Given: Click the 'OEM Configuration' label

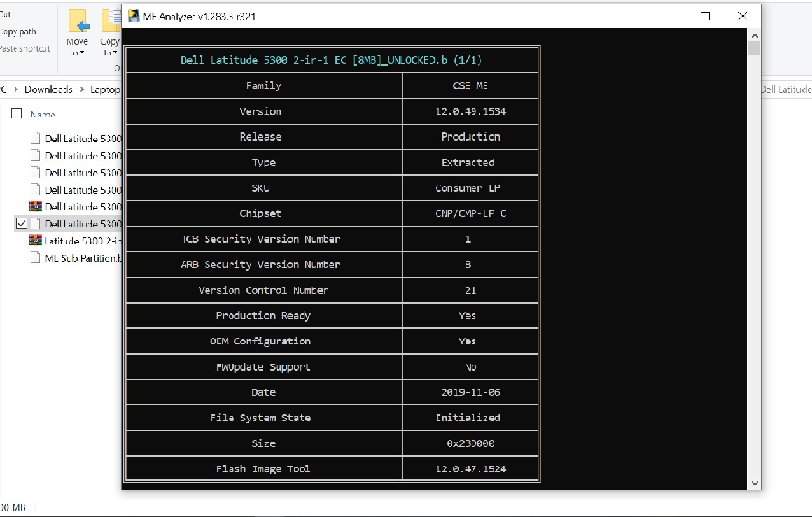Looking at the screenshot, I should coord(260,341).
